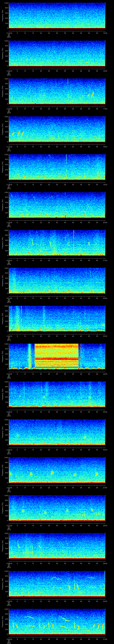Image resolution: width=114 pixels, height=644 pixels.
Task: Click the 1000 frequency tick of the 3:14:00 panel
Action: tap(6, 3)
